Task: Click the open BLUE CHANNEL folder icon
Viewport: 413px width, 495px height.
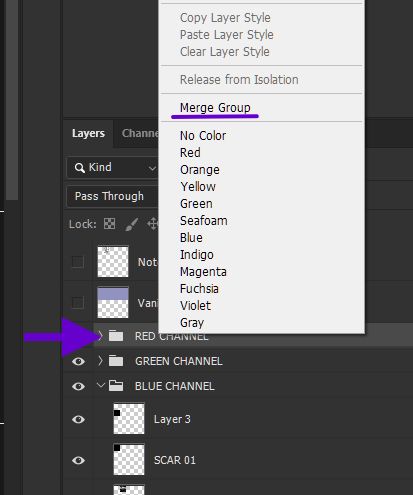Action: [116, 386]
